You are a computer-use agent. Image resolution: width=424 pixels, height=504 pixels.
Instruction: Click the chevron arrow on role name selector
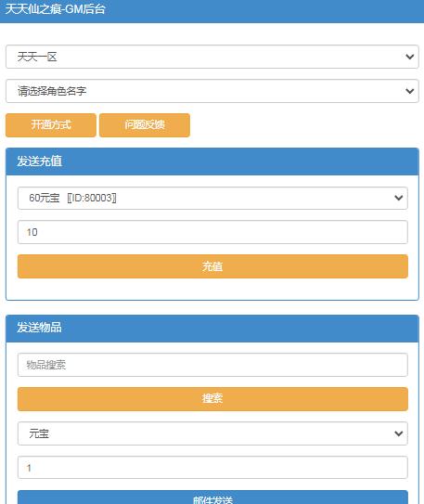[409, 91]
